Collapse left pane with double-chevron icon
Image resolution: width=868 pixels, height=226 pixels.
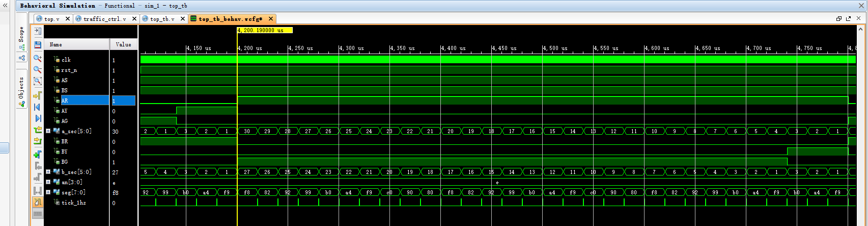click(x=6, y=6)
